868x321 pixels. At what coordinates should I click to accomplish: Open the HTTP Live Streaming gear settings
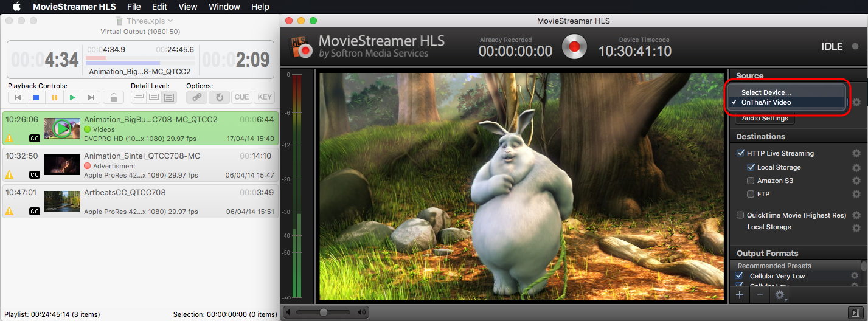pos(856,153)
